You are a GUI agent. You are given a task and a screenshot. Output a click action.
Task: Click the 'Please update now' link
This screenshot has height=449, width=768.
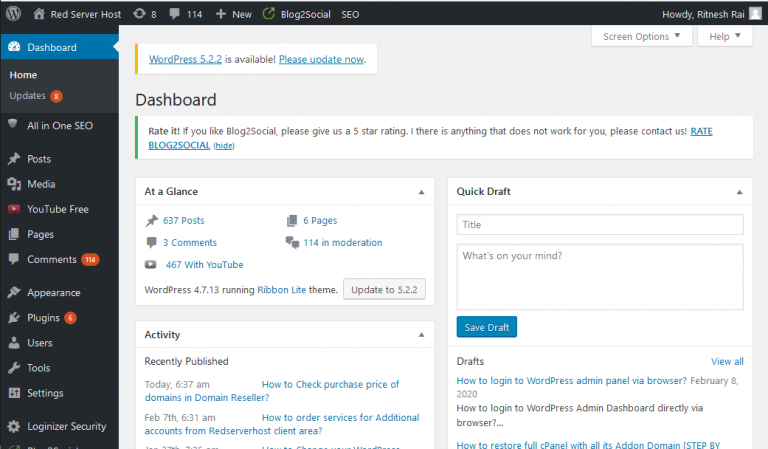(x=321, y=59)
